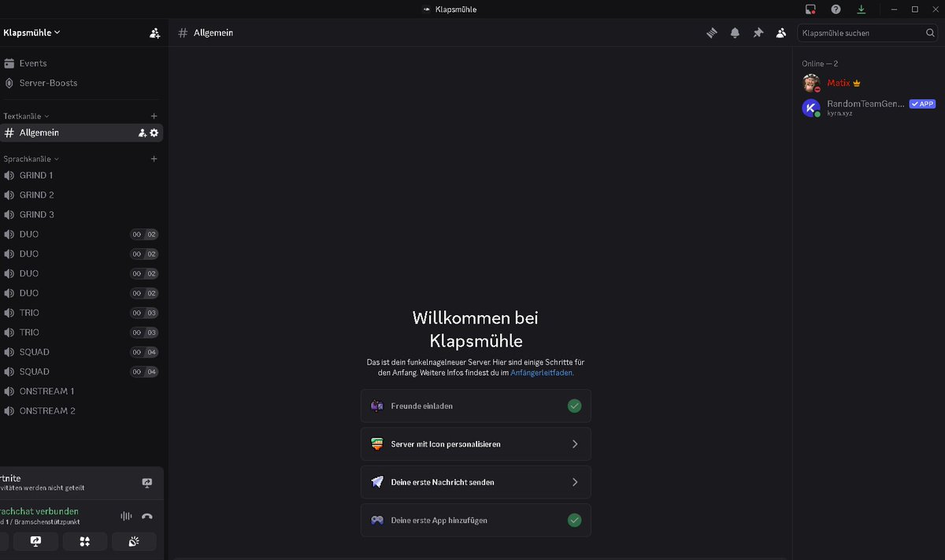Click green checkmark on Deine erste App hinzufügen

pos(575,520)
